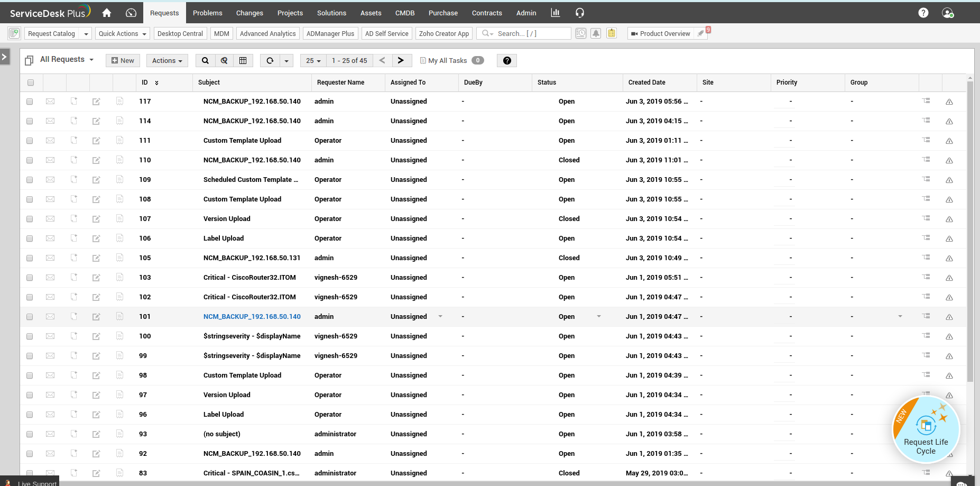980x486 pixels.
Task: Open the Reports bar chart icon
Action: 555,12
